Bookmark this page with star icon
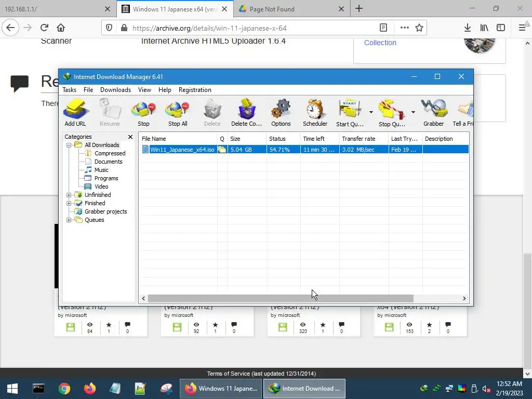532x399 pixels. [x=419, y=28]
